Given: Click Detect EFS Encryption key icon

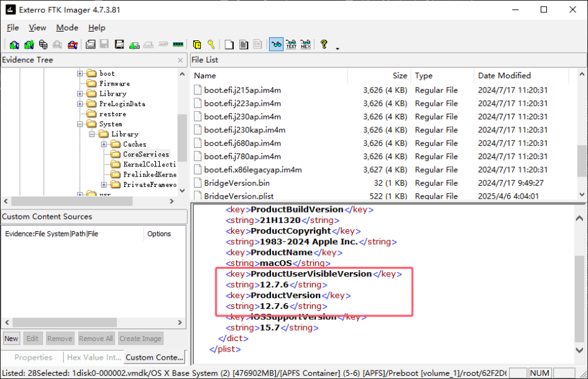Looking at the screenshot, I should point(211,45).
